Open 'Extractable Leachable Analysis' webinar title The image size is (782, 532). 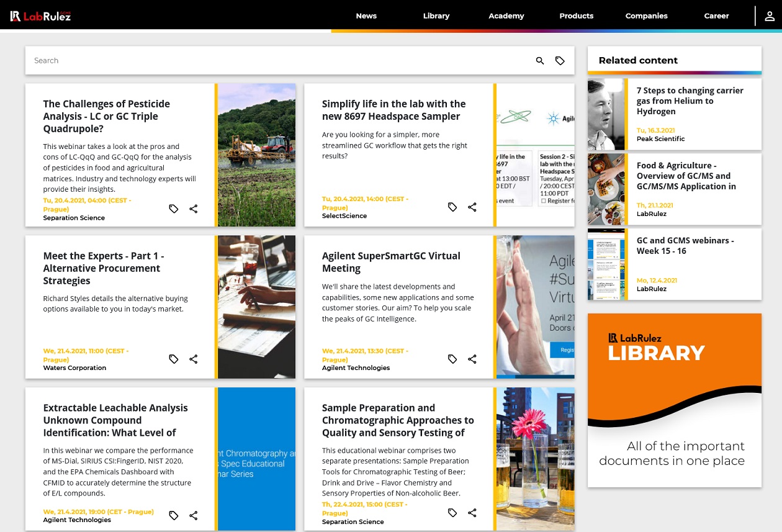pyautogui.click(x=115, y=420)
